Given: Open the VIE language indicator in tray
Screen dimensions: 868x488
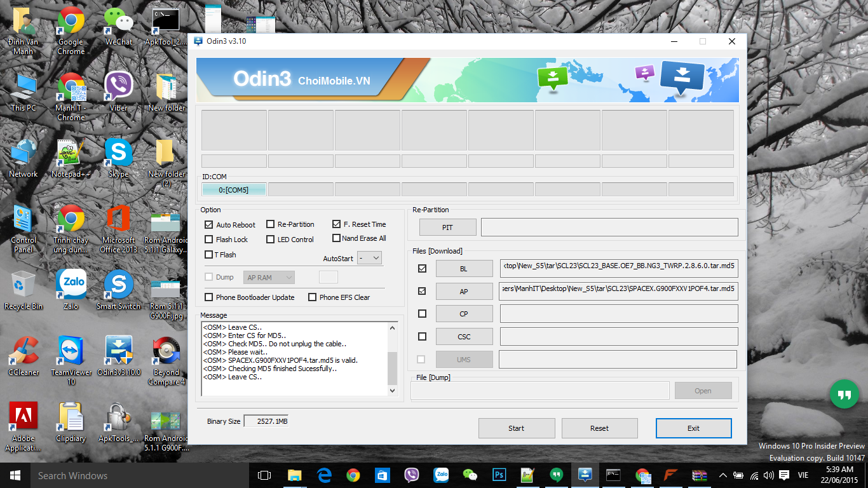Looking at the screenshot, I should tap(803, 475).
